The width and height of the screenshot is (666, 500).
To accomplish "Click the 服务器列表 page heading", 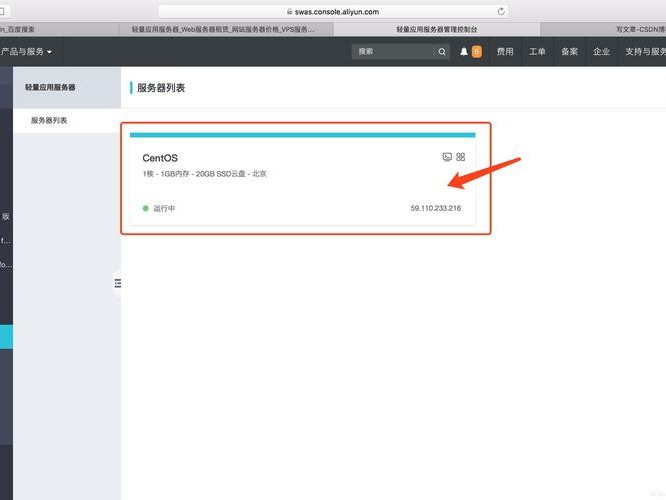I will tap(161, 88).
